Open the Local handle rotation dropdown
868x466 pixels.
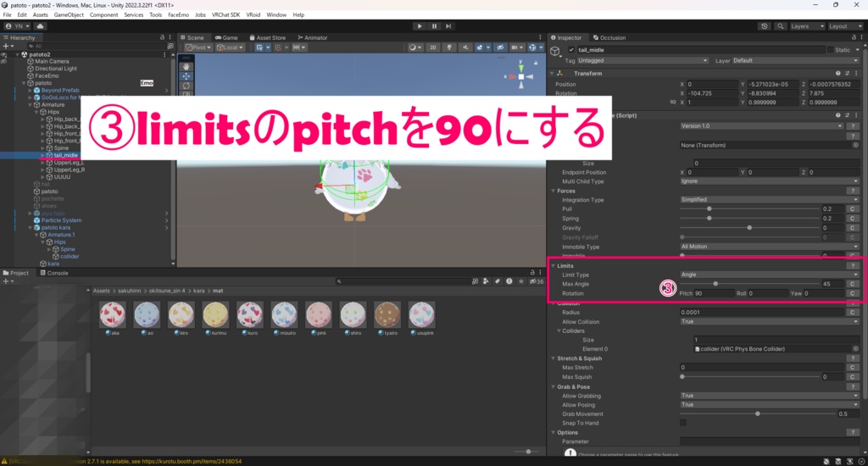[231, 47]
